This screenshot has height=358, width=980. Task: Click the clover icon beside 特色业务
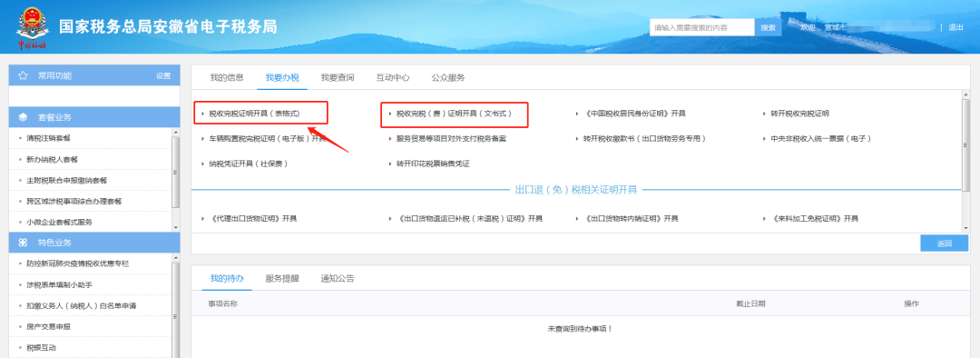coord(23,243)
